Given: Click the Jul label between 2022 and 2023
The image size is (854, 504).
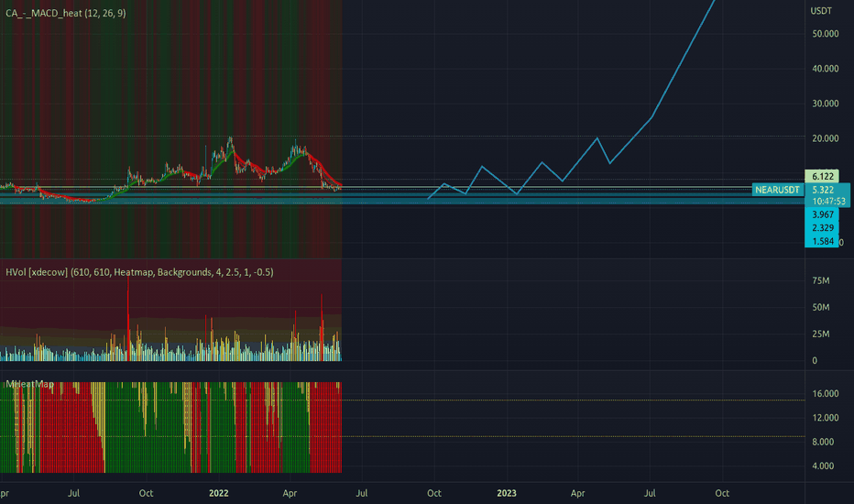Looking at the screenshot, I should [362, 493].
